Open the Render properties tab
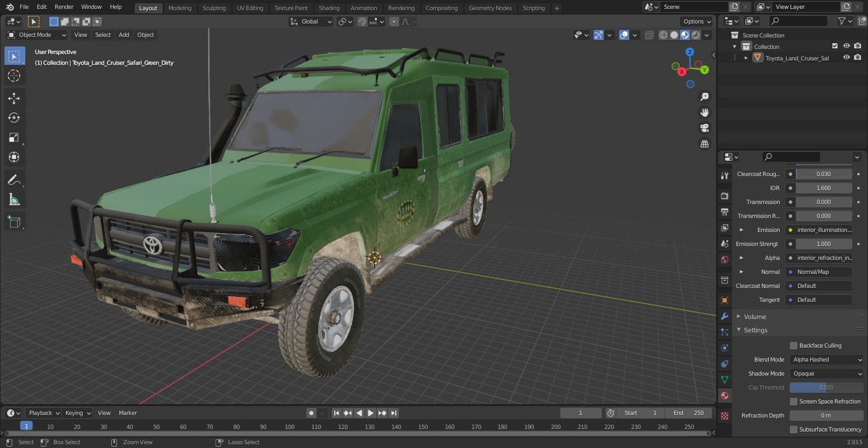 (x=724, y=196)
